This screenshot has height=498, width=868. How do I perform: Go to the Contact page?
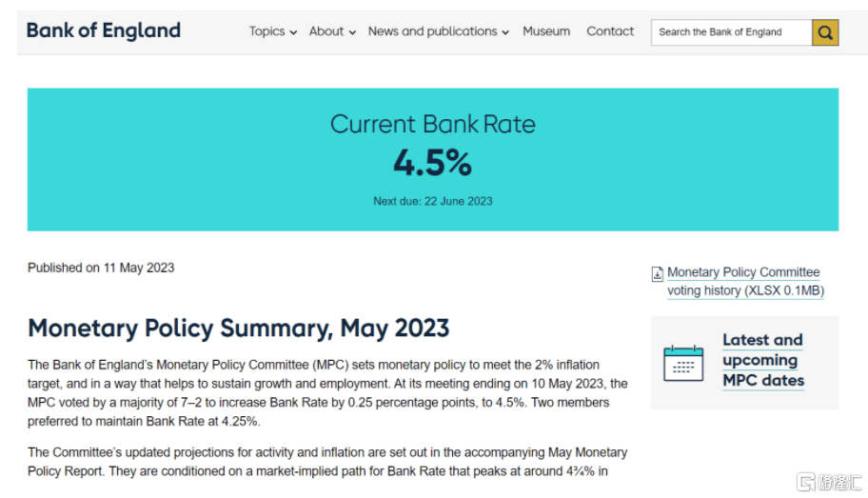610,31
